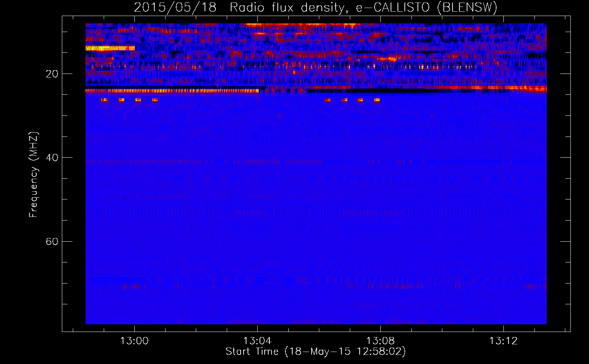Click the 40 MHz frequency tick label
Screen dimensions: 589x364
pos(52,158)
